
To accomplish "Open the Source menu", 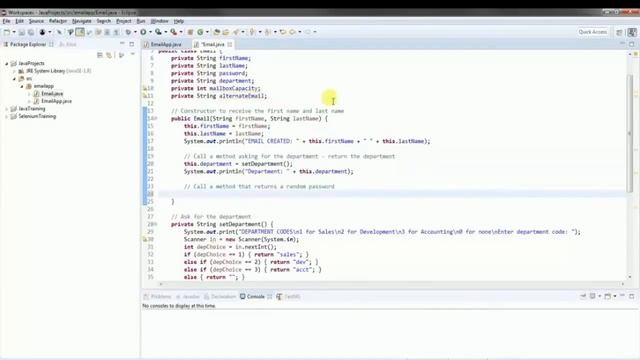I will (x=36, y=21).
